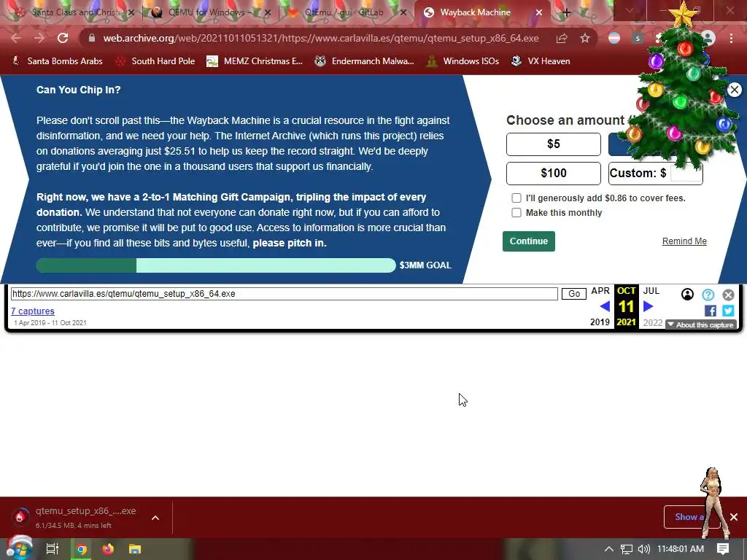The width and height of the screenshot is (747, 560).
Task: Open network status tray icon
Action: point(627,549)
